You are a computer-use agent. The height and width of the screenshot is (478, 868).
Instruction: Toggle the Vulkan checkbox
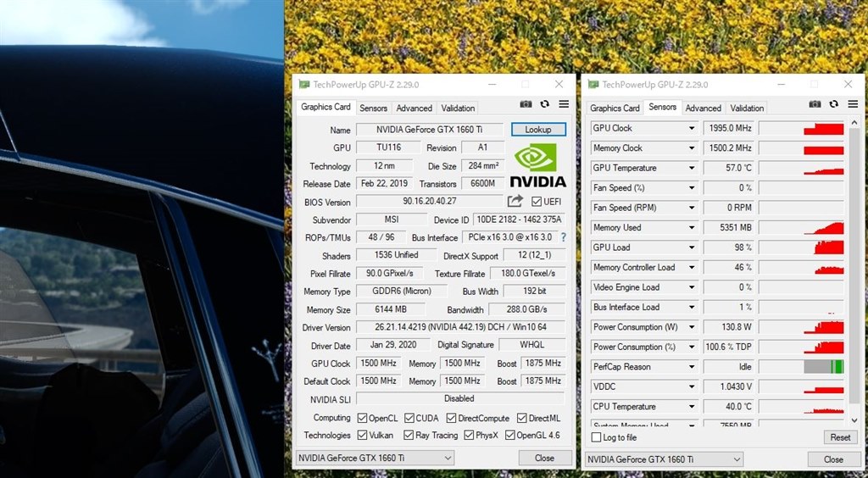click(362, 435)
